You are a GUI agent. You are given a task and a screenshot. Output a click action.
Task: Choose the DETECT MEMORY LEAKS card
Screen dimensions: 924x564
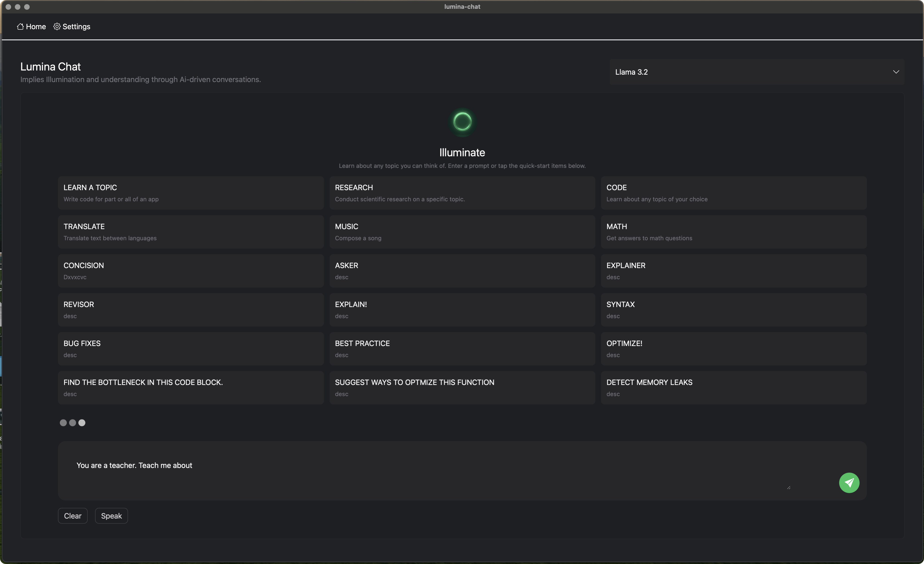coord(733,388)
